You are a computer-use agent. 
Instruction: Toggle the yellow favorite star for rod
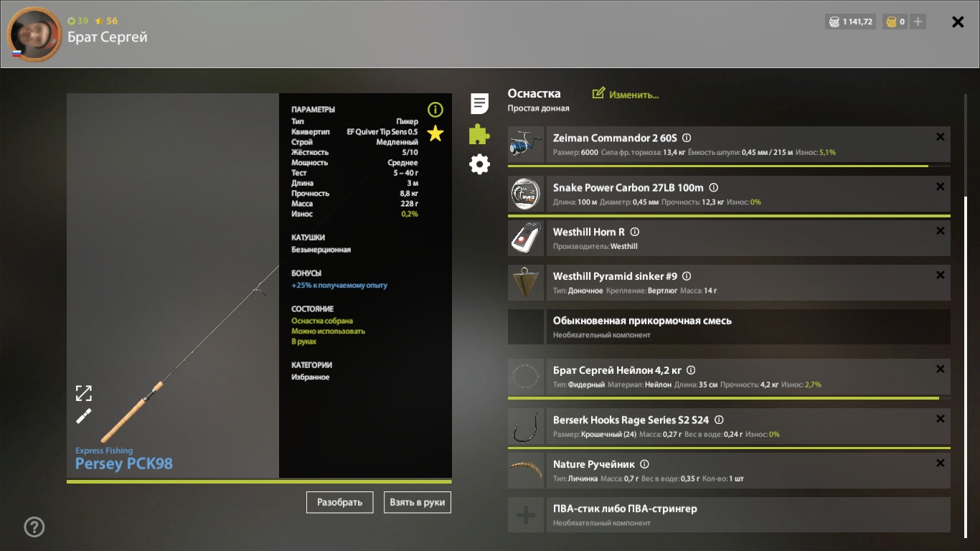coord(435,133)
